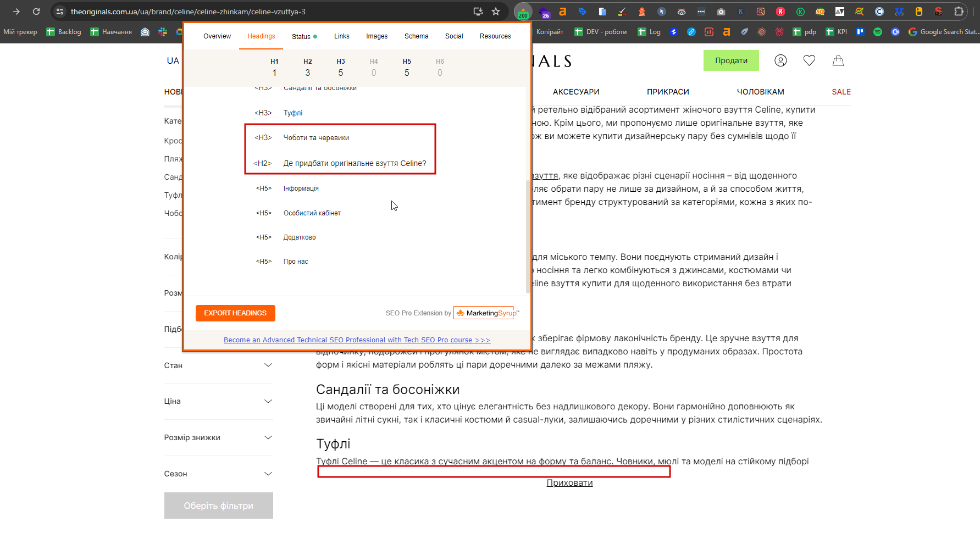Open the Backlog bookmark
This screenshot has height=533, width=980.
tap(64, 32)
